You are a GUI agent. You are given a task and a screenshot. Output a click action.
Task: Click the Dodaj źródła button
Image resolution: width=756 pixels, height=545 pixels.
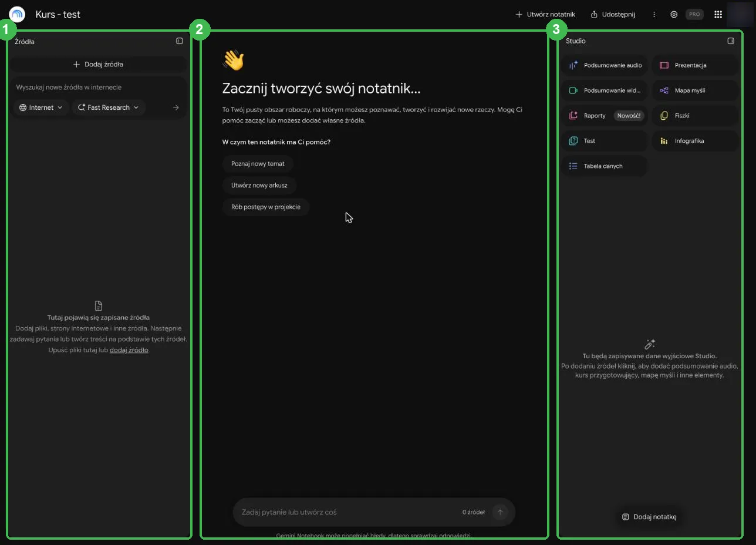point(98,64)
